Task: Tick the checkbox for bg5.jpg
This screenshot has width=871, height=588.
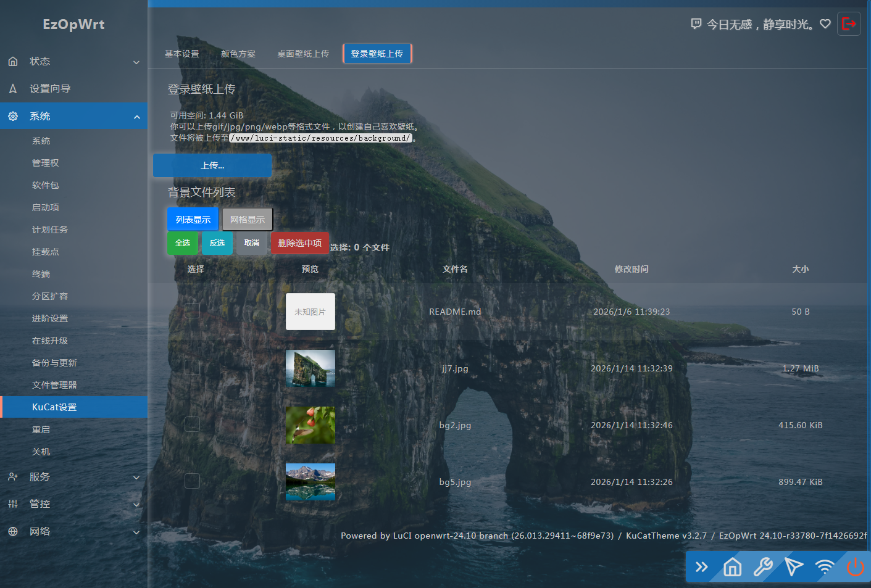Action: [192, 481]
